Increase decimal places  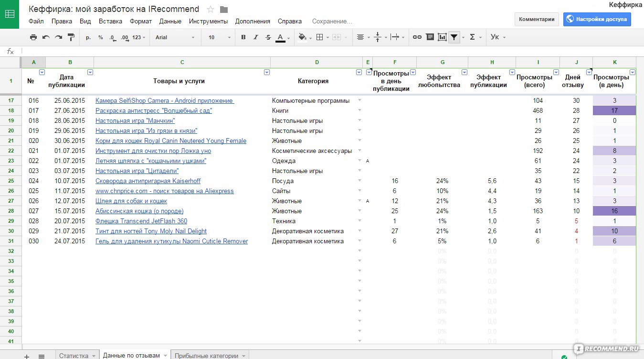click(x=125, y=37)
